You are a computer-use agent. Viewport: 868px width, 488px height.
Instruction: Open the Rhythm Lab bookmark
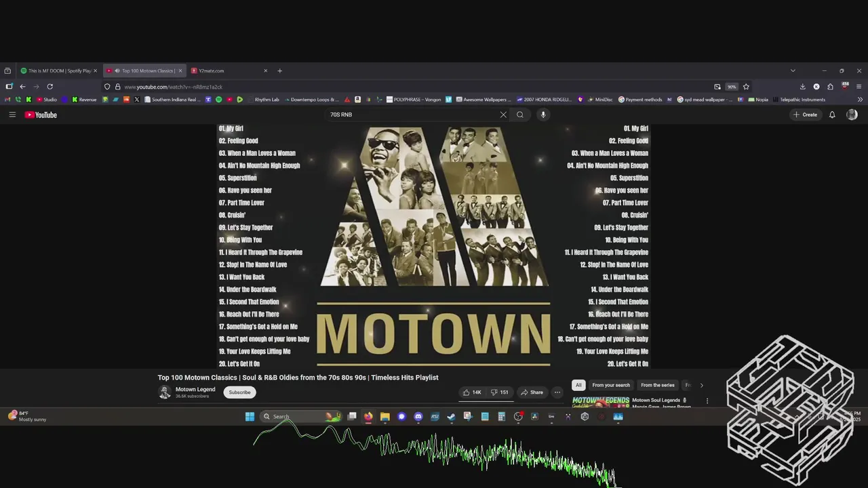point(263,100)
